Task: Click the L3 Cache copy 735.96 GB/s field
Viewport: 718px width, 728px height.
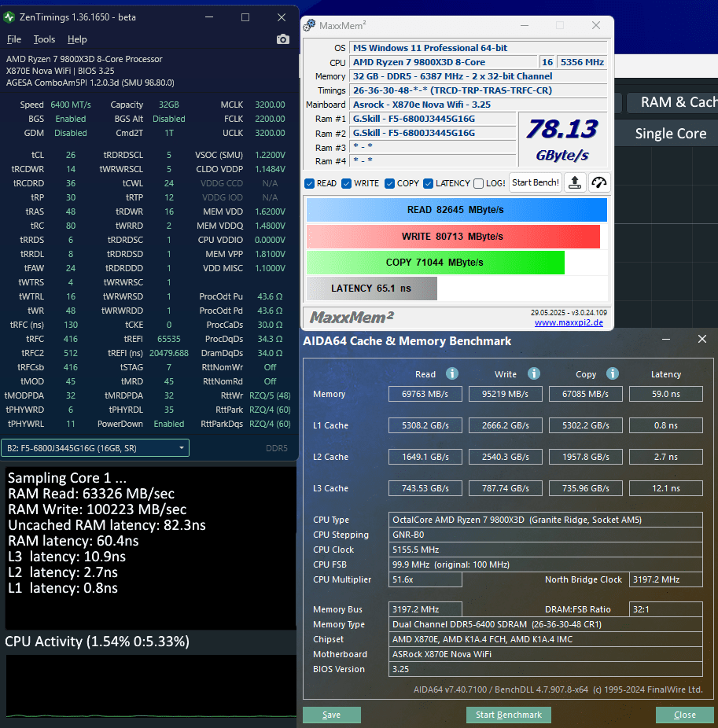Action: coord(586,488)
